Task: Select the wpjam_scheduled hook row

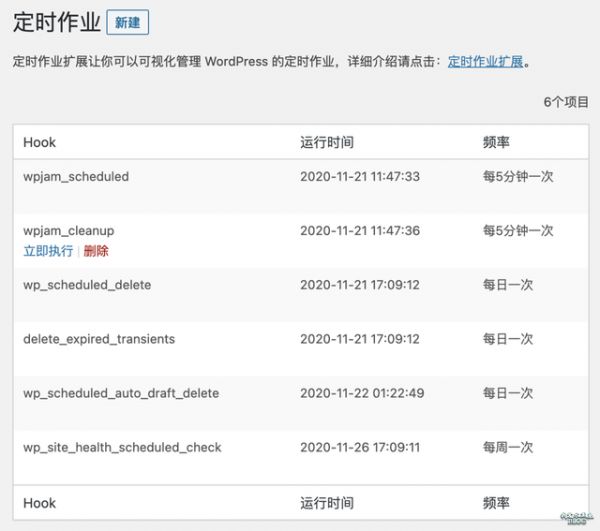Action: point(76,177)
